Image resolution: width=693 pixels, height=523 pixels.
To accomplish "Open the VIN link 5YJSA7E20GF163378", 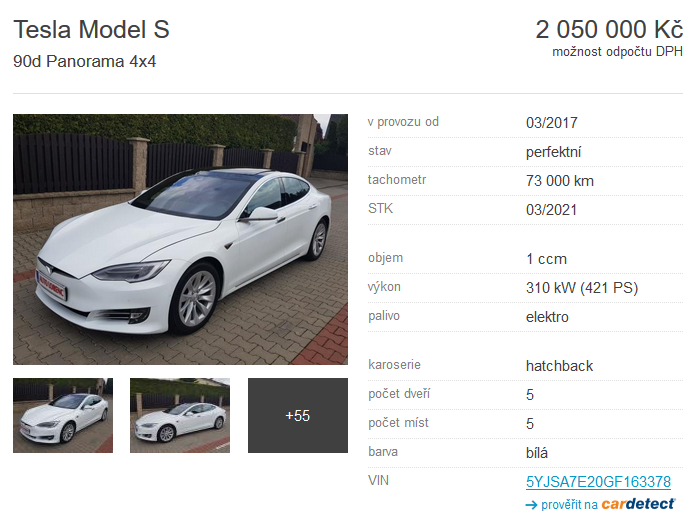I will pos(598,481).
